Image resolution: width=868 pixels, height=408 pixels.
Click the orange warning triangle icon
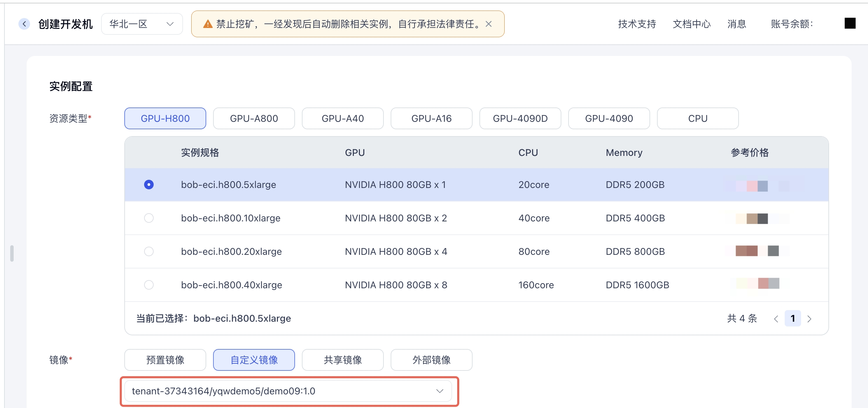click(x=208, y=24)
